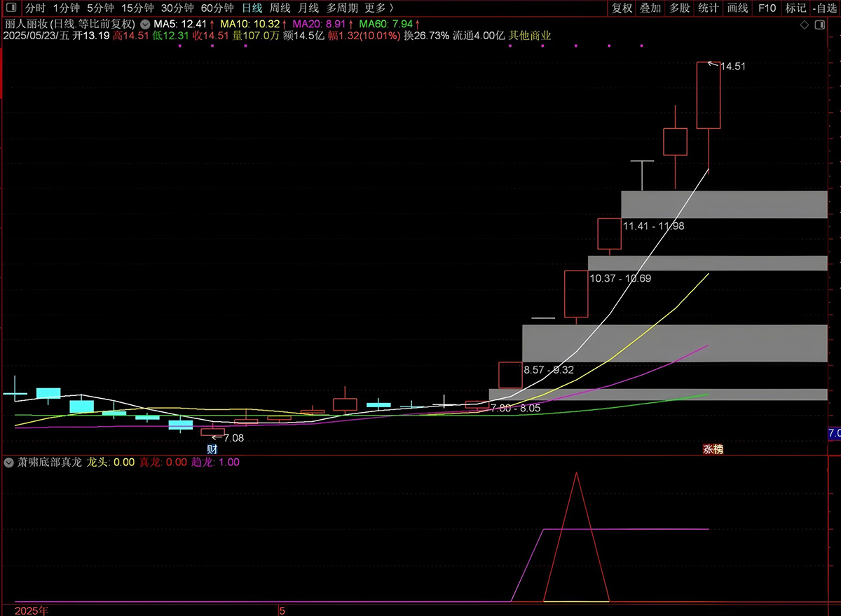Click the 萧啸底部真龙 indicator name
Viewport: 841px width, 616px height.
(49, 463)
